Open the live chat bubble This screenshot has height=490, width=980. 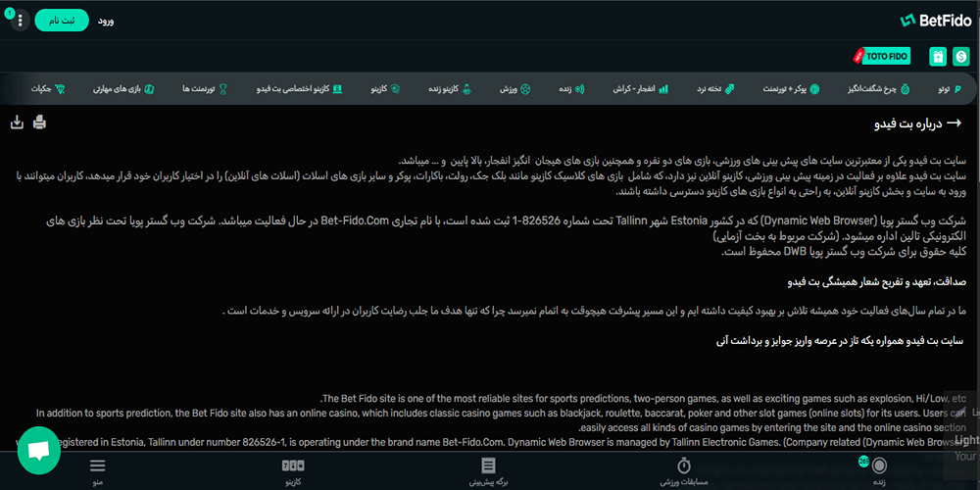coord(38,450)
